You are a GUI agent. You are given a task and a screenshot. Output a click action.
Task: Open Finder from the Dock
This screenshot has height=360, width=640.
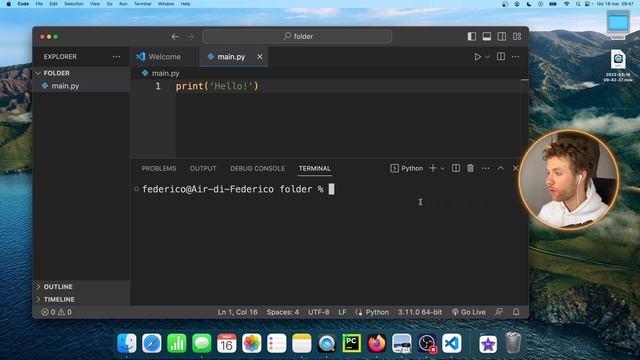[x=127, y=343]
